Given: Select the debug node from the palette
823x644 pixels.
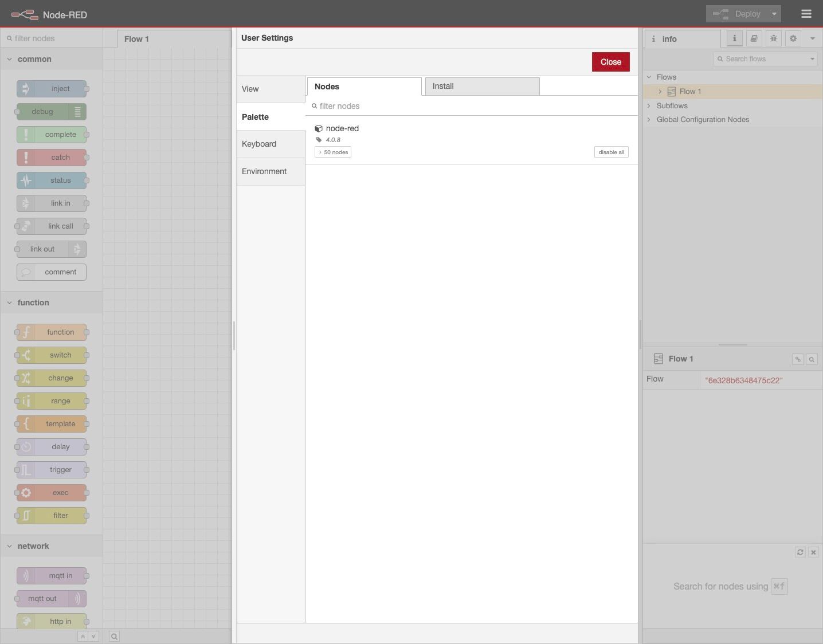Looking at the screenshot, I should [50, 111].
